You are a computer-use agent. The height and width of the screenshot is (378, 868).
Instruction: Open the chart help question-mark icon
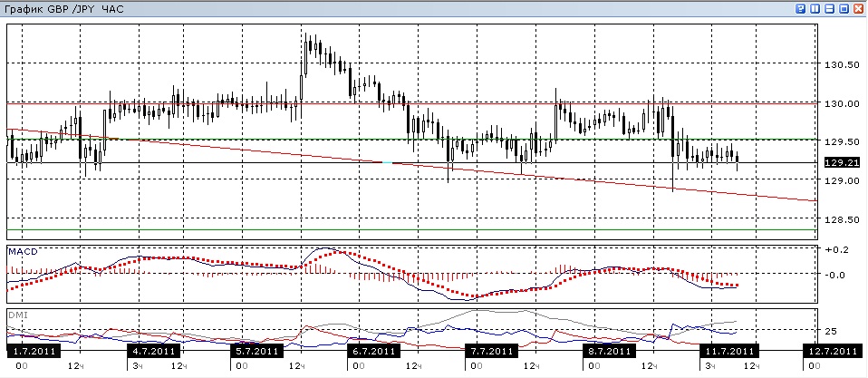point(801,9)
